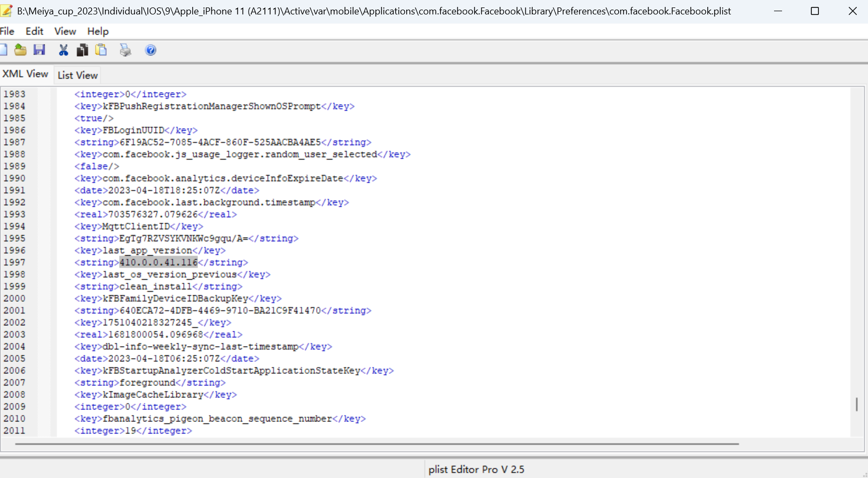Click line number 1983 in the gutter

click(x=14, y=94)
